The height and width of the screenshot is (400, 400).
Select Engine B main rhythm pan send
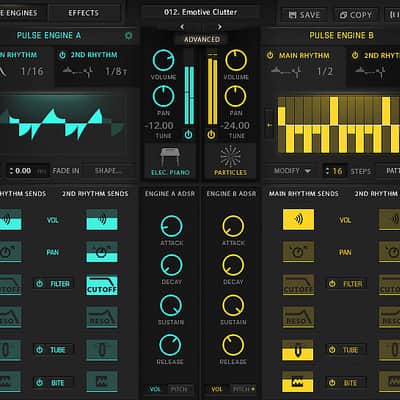(298, 252)
